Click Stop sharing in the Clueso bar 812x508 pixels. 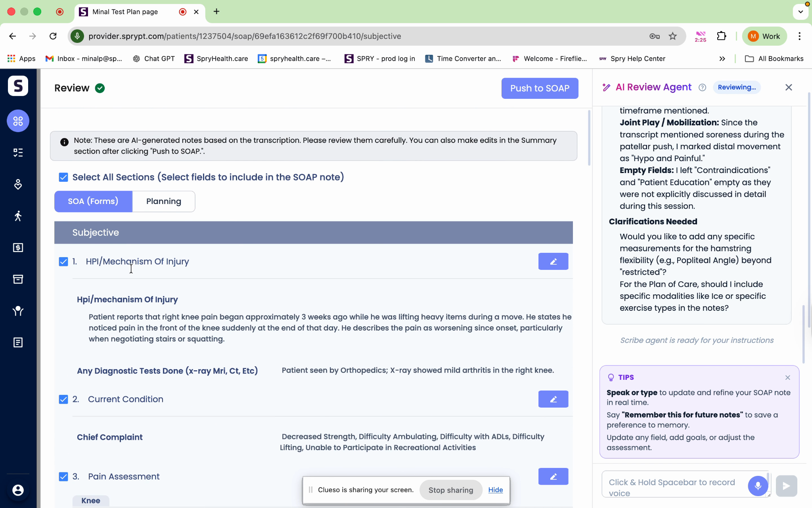point(451,490)
